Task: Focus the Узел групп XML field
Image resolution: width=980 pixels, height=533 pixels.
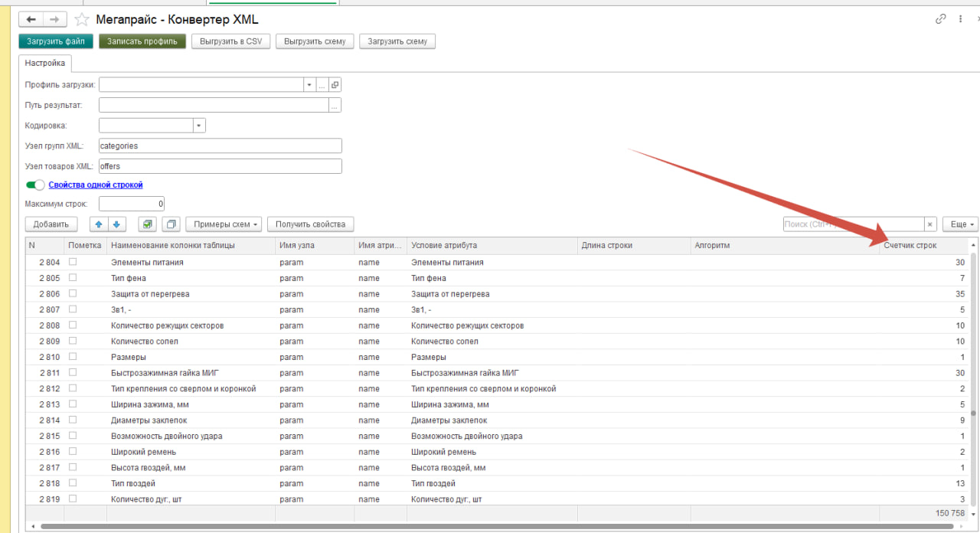Action: (x=220, y=146)
